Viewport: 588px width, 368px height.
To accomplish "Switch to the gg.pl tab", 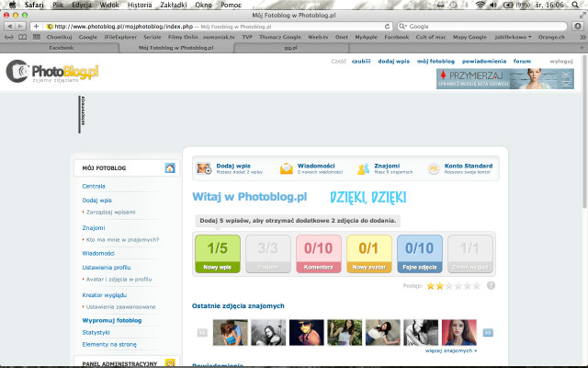I will (291, 48).
